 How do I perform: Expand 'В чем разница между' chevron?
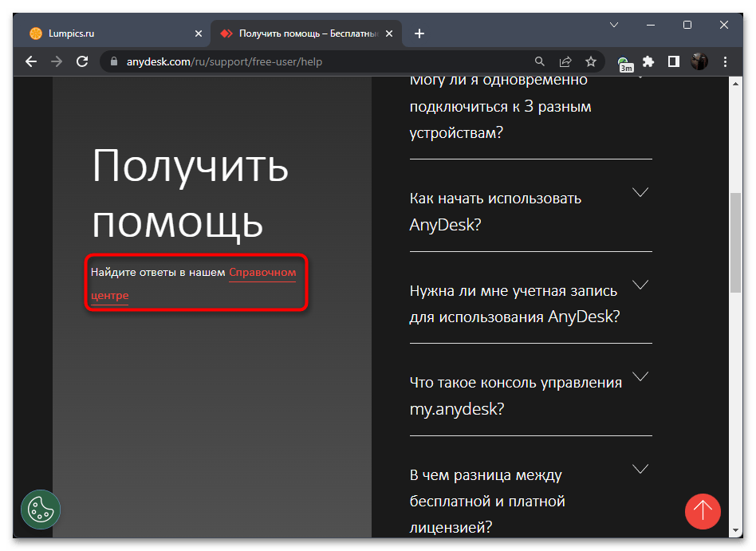[640, 469]
